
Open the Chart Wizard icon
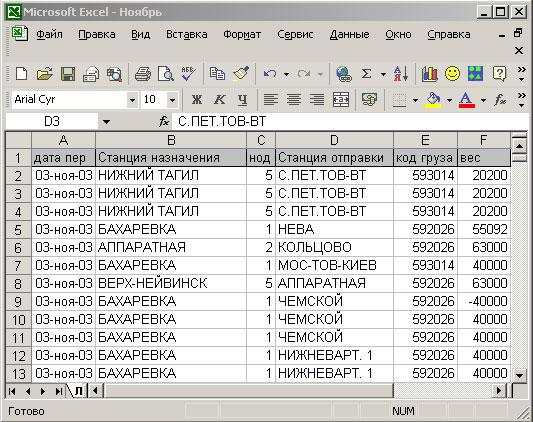[x=429, y=73]
